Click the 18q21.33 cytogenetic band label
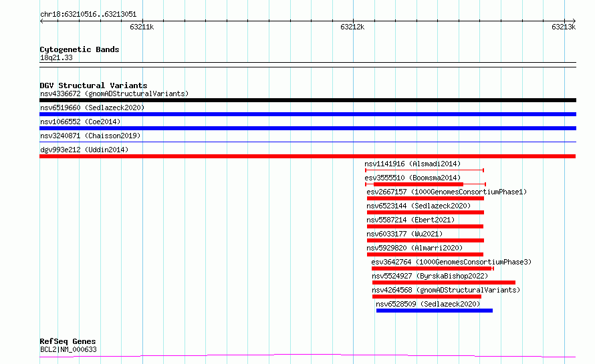595x364 pixels. pyautogui.click(x=56, y=57)
